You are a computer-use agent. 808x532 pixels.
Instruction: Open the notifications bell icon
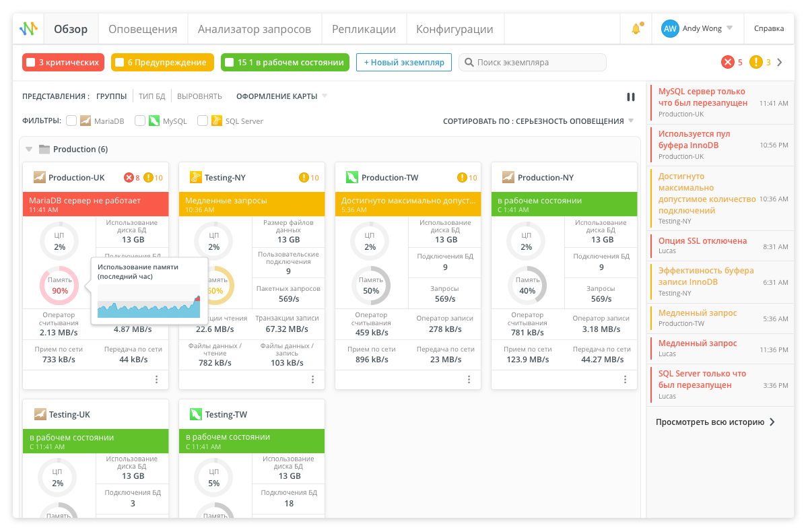click(636, 29)
